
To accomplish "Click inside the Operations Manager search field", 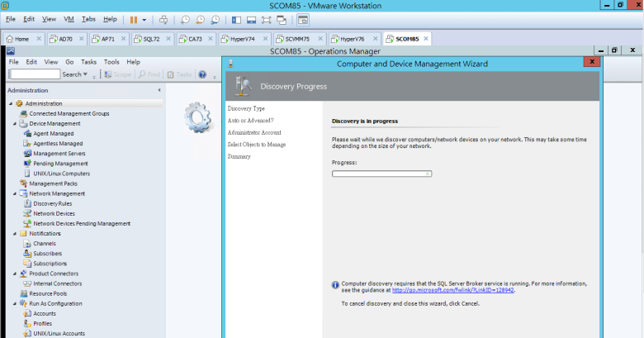I will point(34,74).
